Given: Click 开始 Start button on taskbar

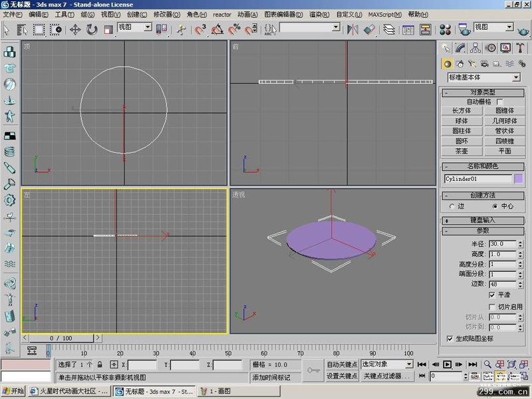Looking at the screenshot, I should point(13,391).
